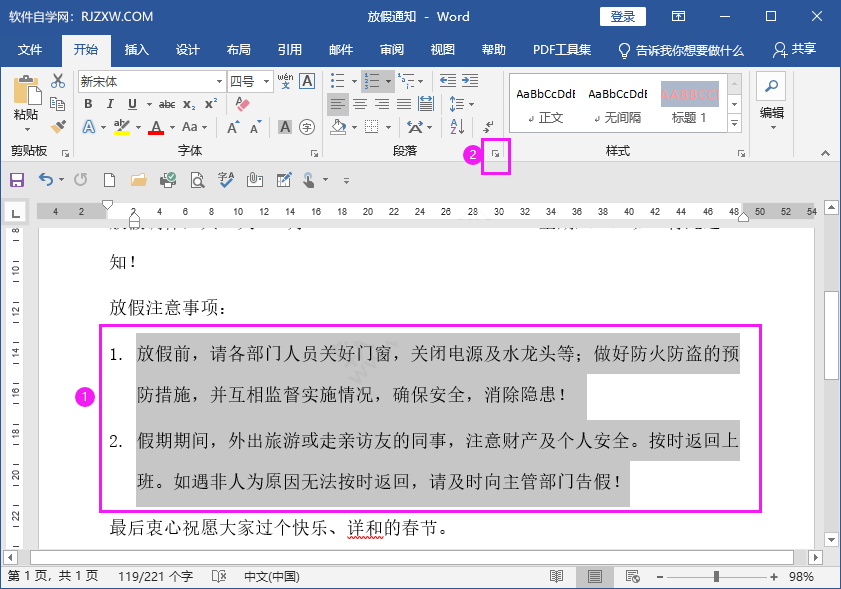Apply center alignment to the paragraph

pos(360,103)
